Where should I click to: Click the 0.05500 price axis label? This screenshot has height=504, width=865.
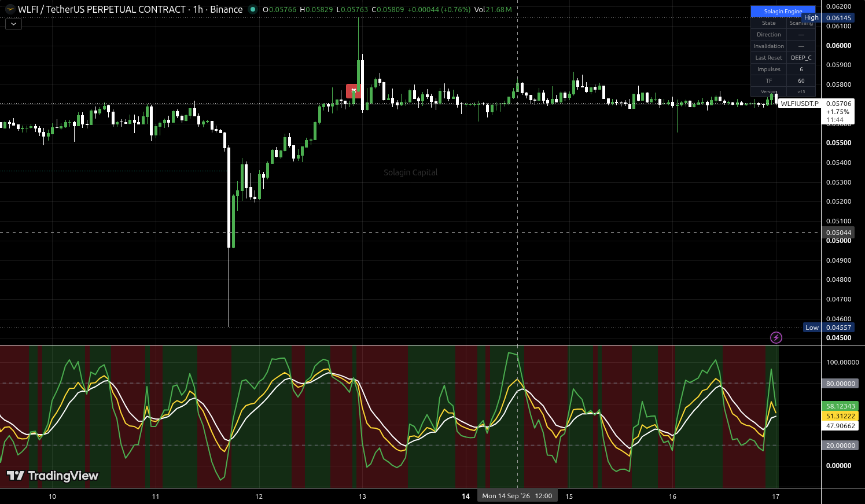pos(838,143)
